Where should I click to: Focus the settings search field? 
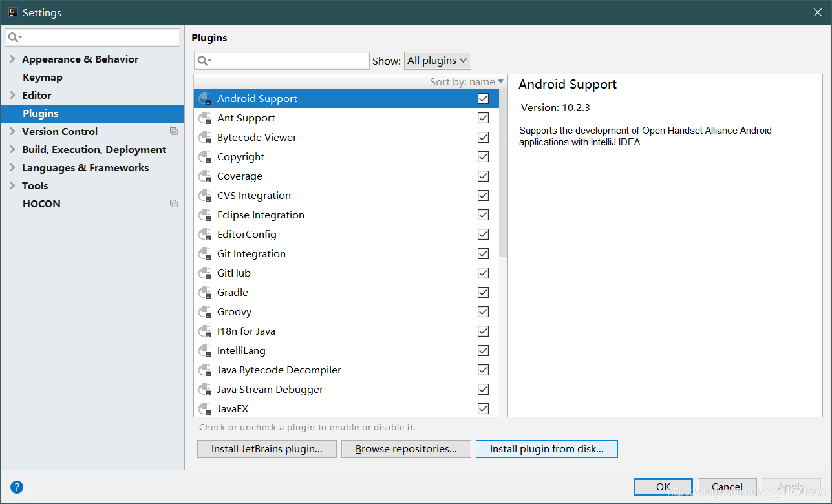pos(92,37)
